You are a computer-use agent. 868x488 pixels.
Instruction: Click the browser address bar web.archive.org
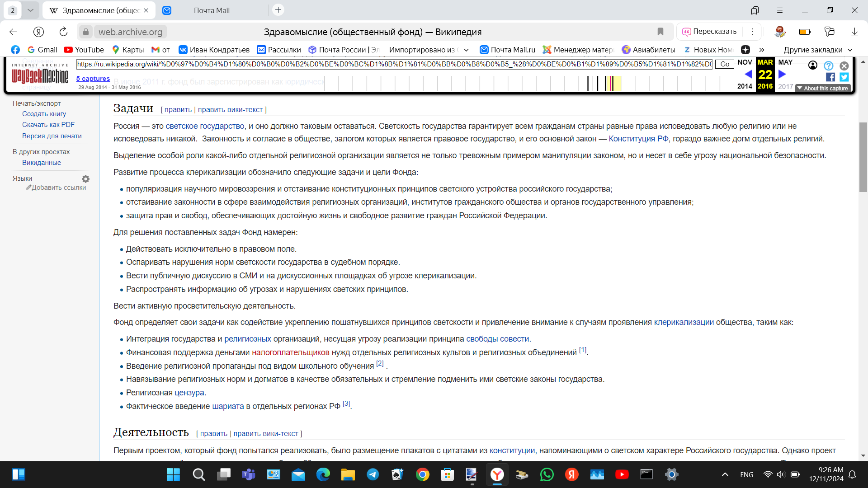pyautogui.click(x=130, y=32)
